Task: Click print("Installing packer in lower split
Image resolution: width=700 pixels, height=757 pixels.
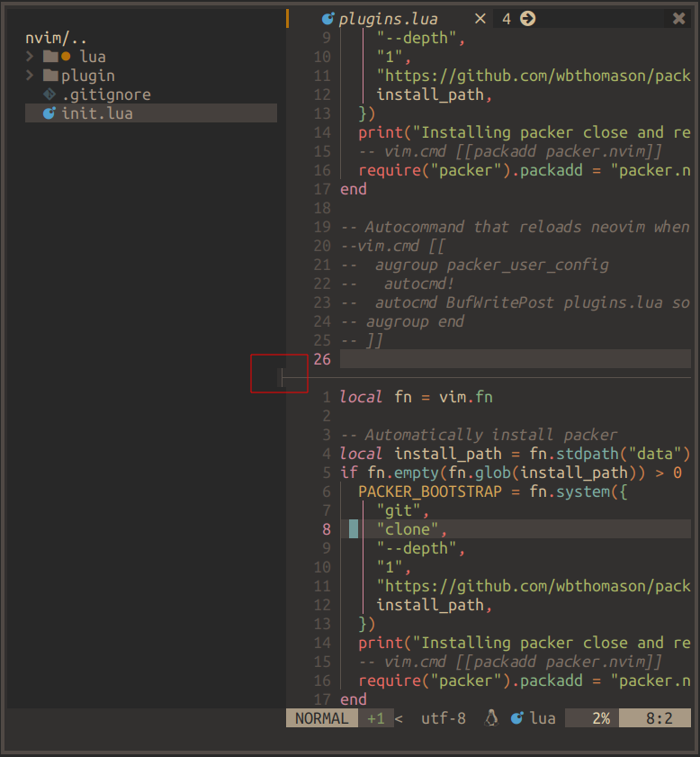Action: point(465,643)
